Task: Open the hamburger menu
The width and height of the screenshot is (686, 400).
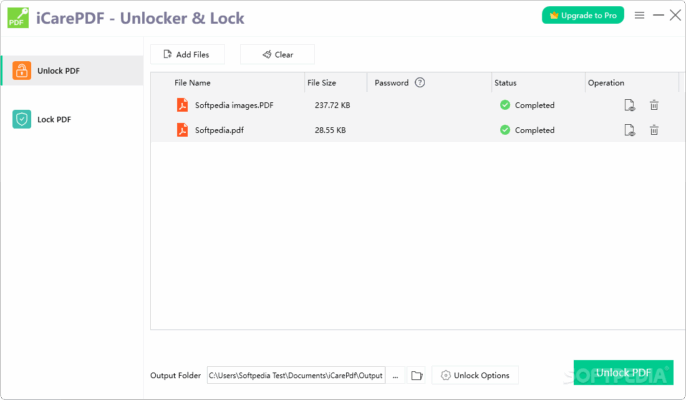Action: (x=639, y=15)
